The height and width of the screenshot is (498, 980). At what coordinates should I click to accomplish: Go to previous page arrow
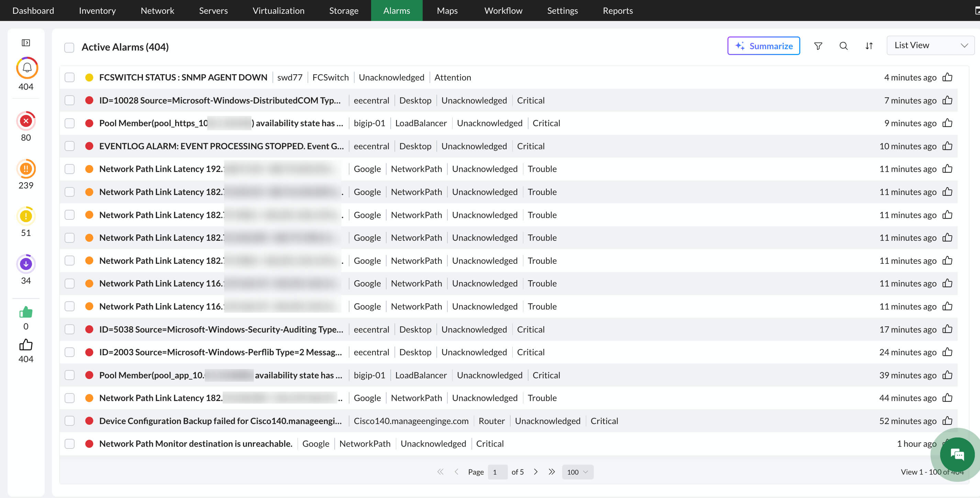(x=457, y=472)
